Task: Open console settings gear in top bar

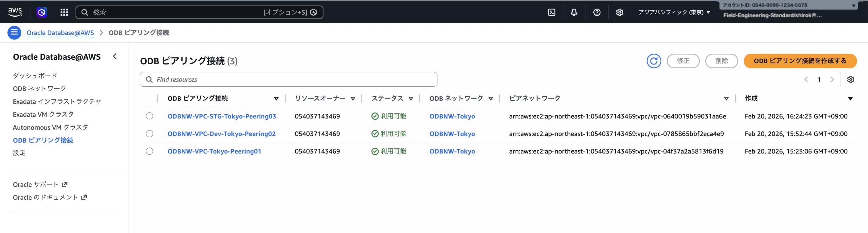Action: 619,12
